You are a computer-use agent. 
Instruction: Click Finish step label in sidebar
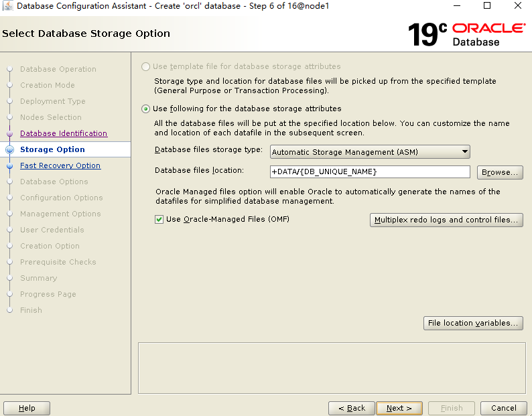[x=31, y=310]
